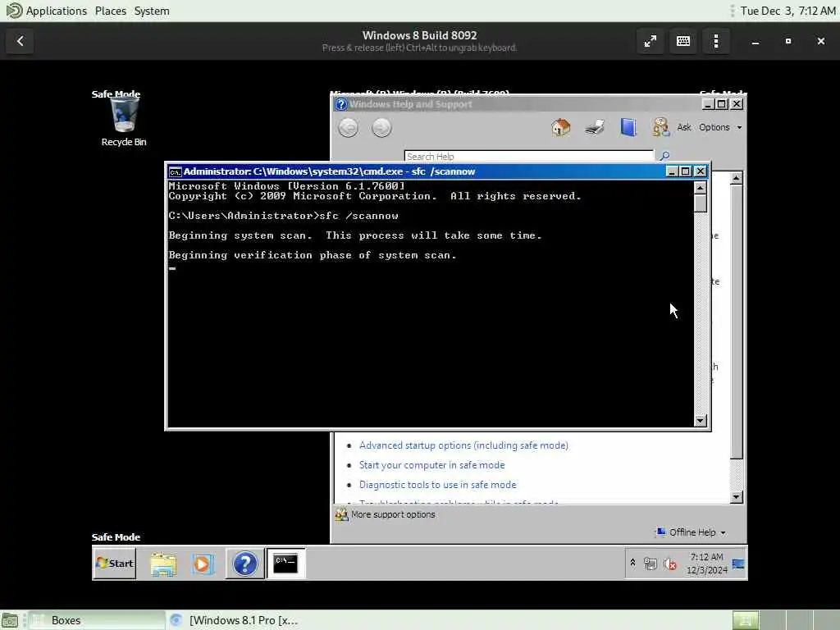
Task: Switch to Boxes in bottom panel
Action: pyautogui.click(x=97, y=620)
